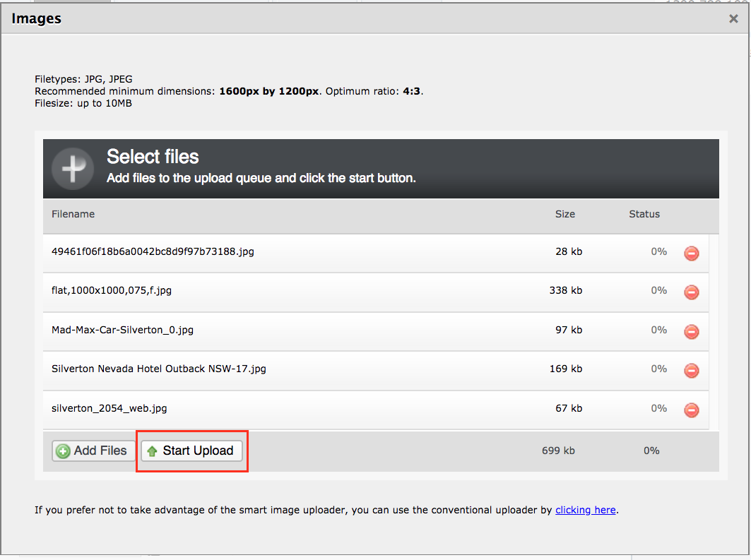The height and width of the screenshot is (560, 751).
Task: Select the 49461f06f18b6a0042bc8d9f97b73188.jpg filename
Action: click(153, 251)
